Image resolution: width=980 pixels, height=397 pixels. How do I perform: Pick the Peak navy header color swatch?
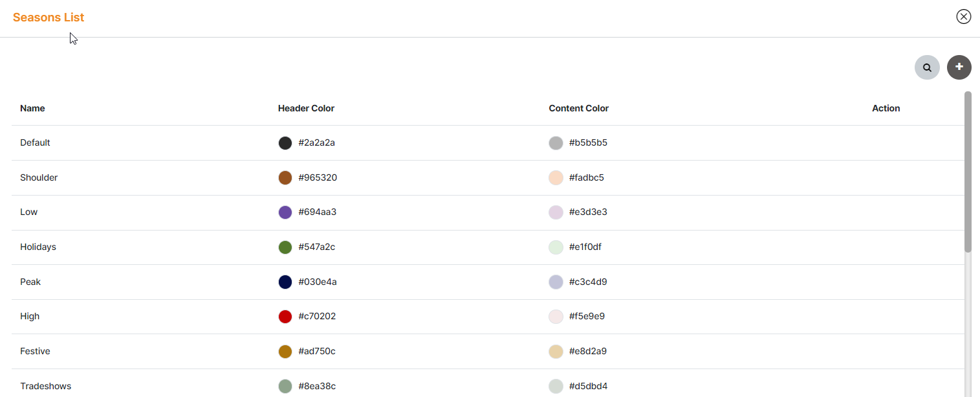coord(285,282)
